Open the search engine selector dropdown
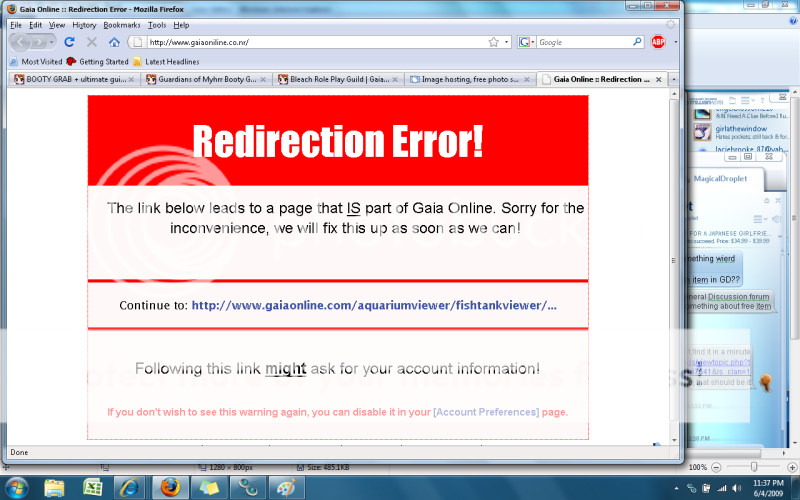The image size is (800, 500). click(526, 42)
